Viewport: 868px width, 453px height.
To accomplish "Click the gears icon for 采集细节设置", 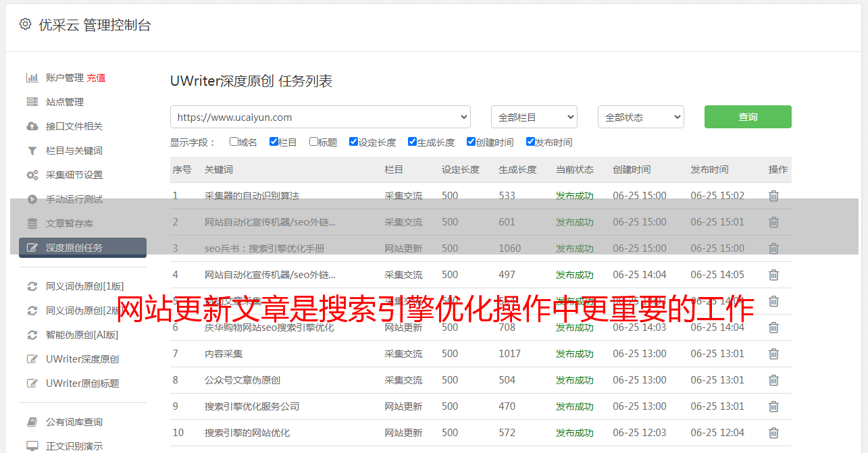I will click(32, 175).
